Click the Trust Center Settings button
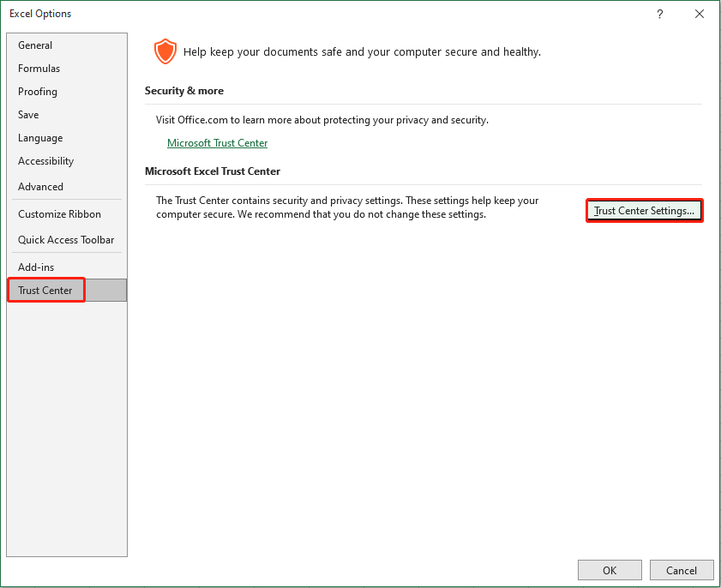 [644, 210]
